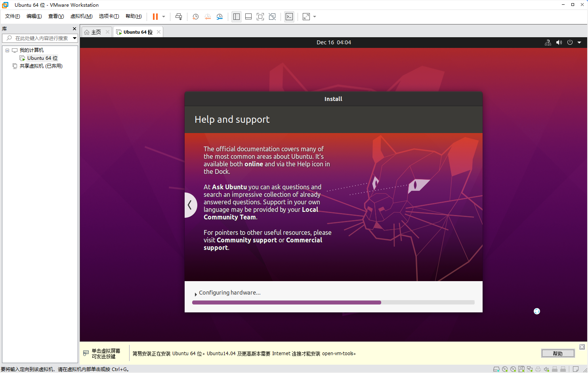Open the Ubuntu network status icon
The image size is (588, 373).
548,42
